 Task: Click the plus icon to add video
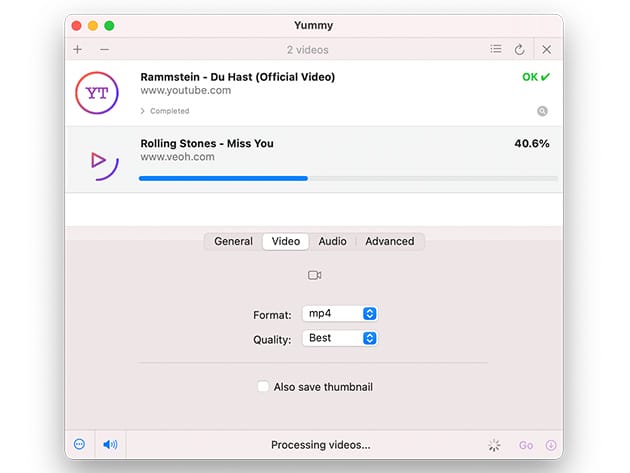pos(78,49)
